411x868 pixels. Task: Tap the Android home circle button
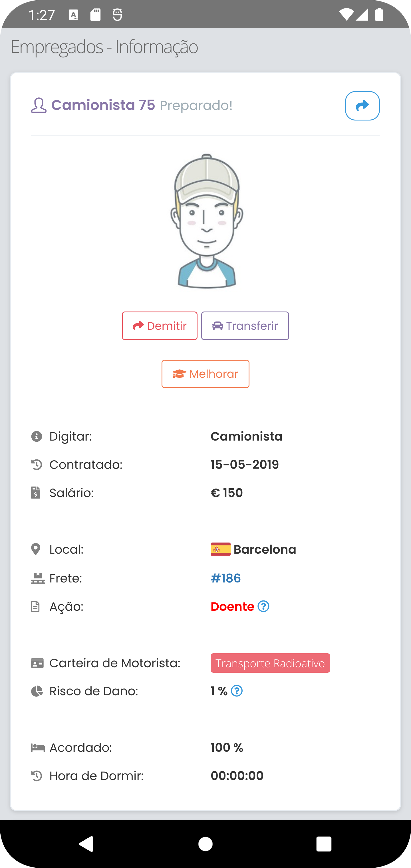point(205,844)
